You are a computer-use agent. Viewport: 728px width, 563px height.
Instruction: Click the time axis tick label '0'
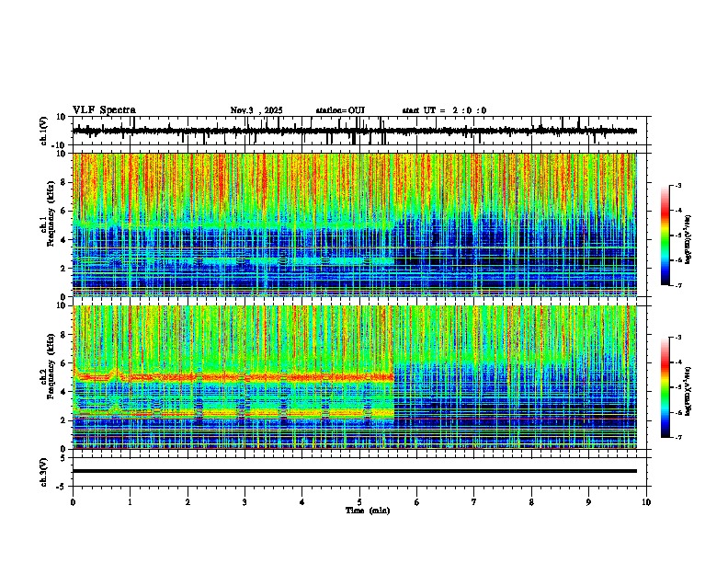[73, 502]
